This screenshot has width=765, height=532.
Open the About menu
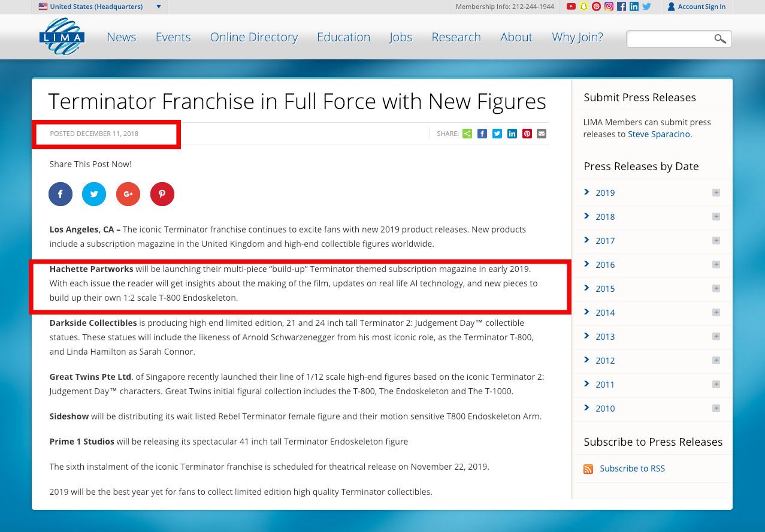[x=516, y=37]
